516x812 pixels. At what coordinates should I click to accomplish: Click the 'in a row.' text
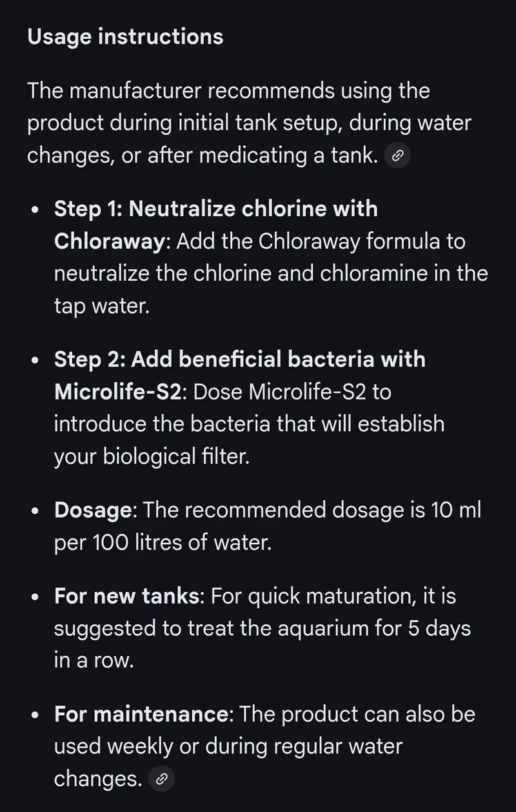(94, 660)
